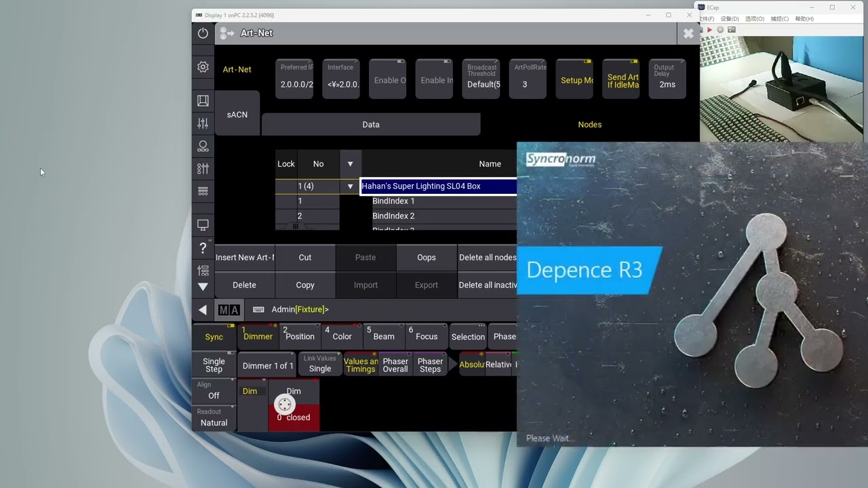The image size is (868, 488).
Task: Toggle the Enable Input button
Action: pyautogui.click(x=434, y=79)
